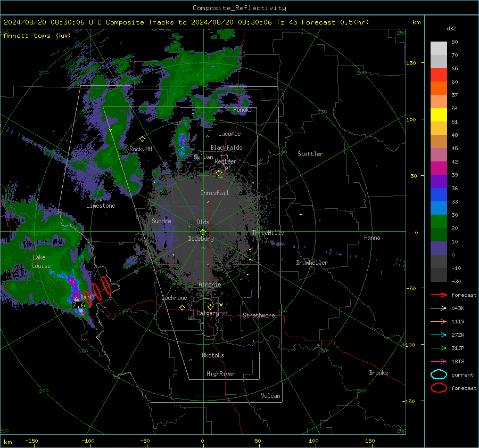This screenshot has height=448, width=479.
Task: Click the 'Annot: tops (km)' annotation text
Action: [x=37, y=36]
